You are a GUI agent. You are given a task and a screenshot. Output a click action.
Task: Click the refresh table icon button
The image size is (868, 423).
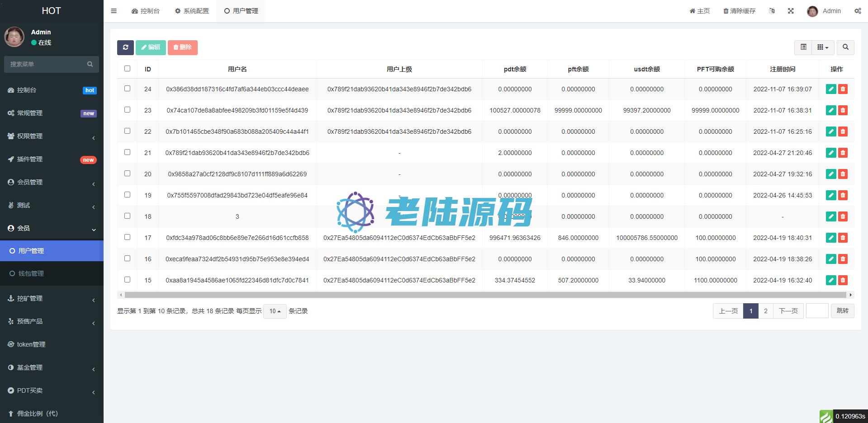coord(125,47)
